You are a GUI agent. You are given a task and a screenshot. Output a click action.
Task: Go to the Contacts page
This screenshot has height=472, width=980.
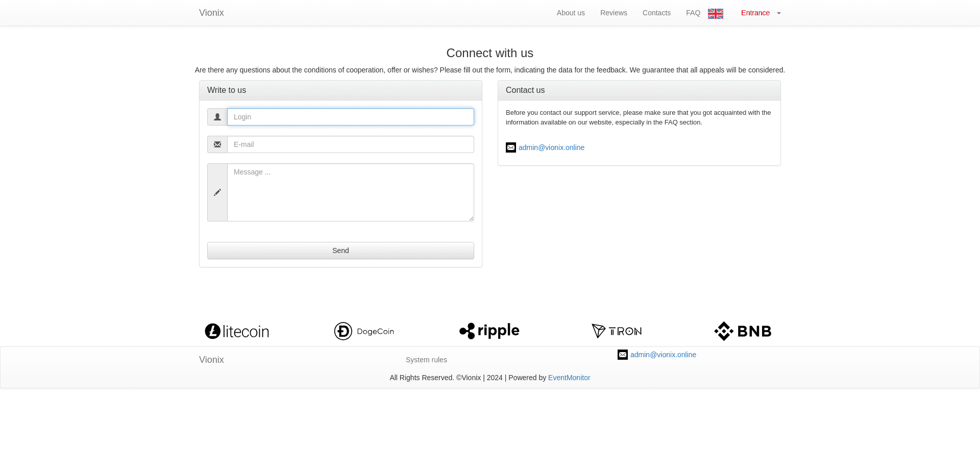(x=656, y=13)
